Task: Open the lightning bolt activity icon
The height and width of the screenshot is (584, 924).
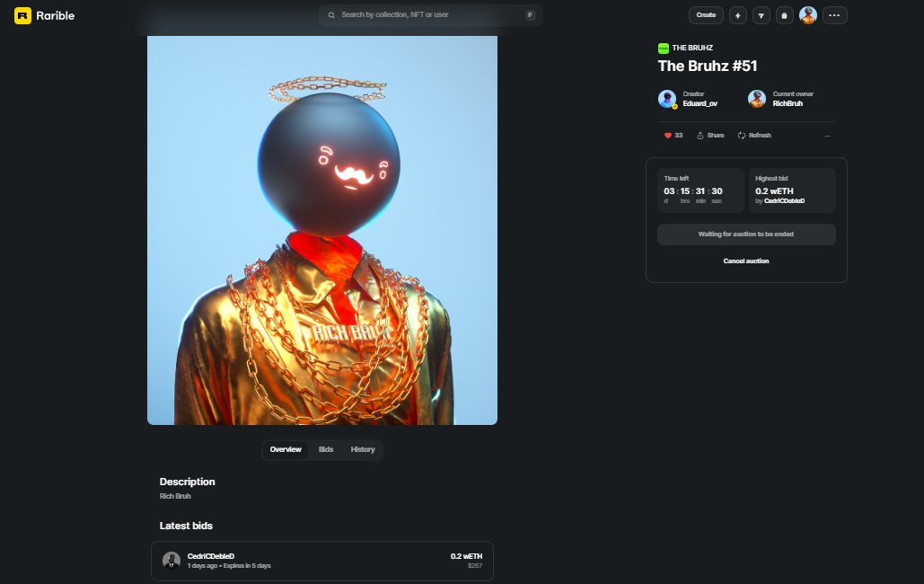Action: coord(738,15)
